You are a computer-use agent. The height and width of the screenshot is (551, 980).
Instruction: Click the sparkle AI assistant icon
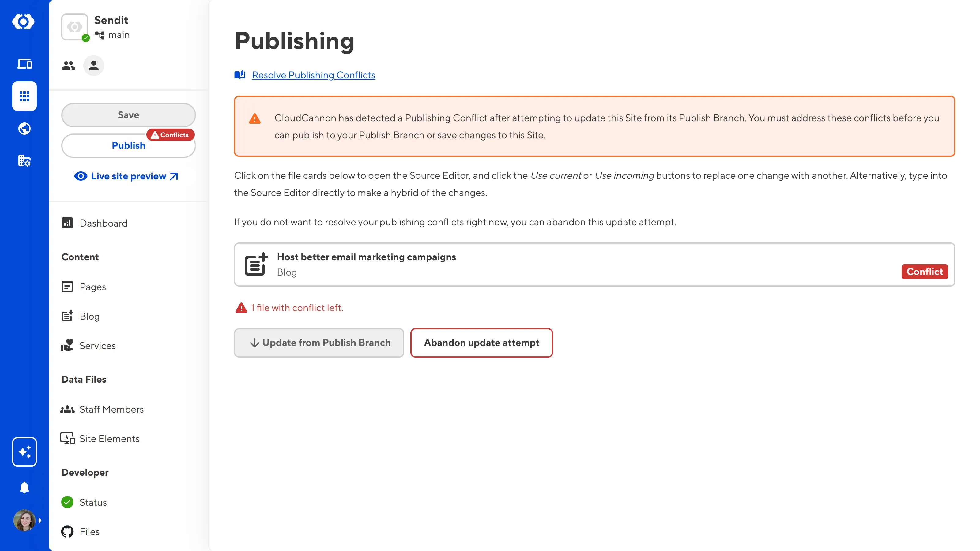coord(24,452)
